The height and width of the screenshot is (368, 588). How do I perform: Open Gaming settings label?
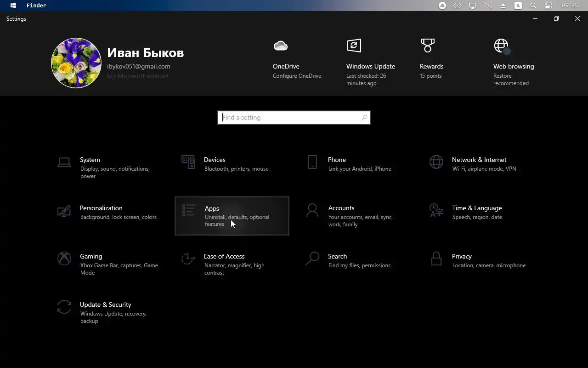[91, 256]
